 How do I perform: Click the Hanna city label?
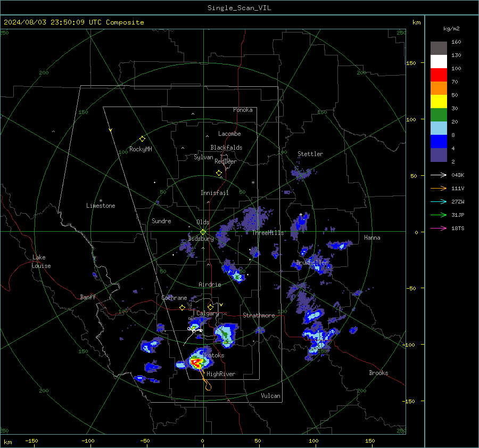[x=372, y=238]
